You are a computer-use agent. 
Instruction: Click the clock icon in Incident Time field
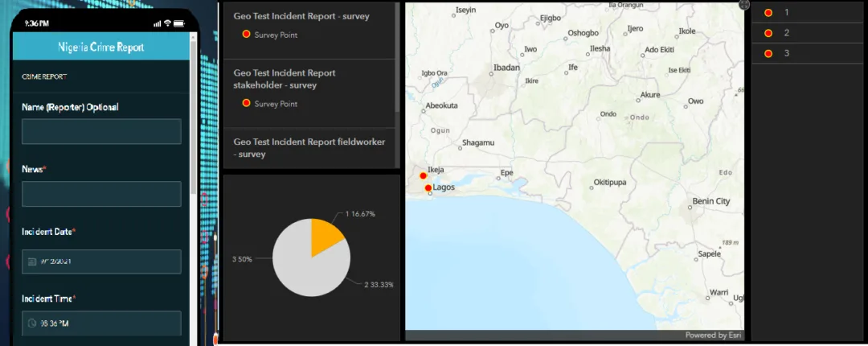click(x=31, y=323)
